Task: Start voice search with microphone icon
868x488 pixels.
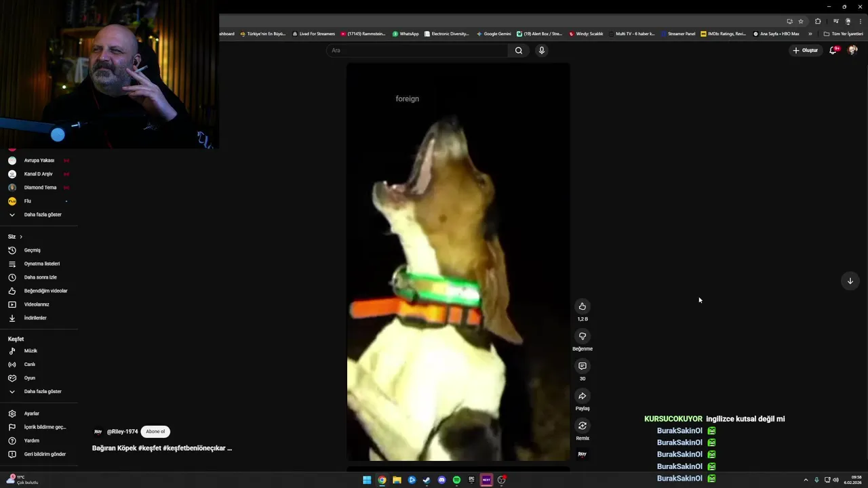Action: 541,50
